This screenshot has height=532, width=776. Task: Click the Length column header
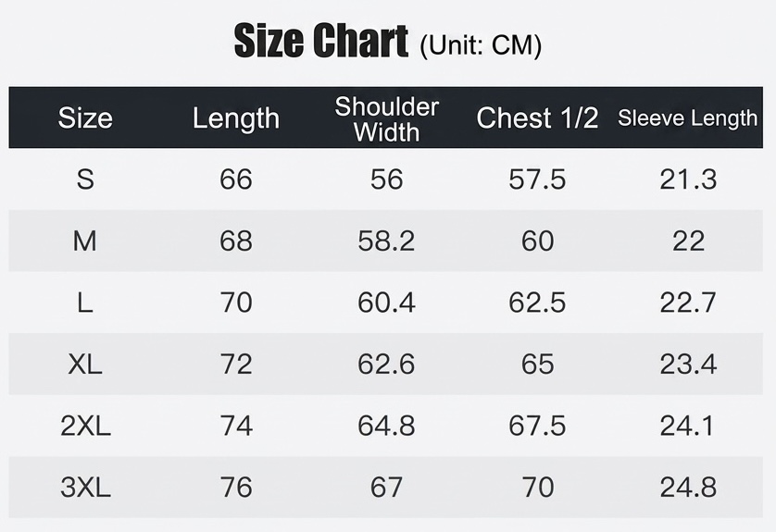[x=236, y=119]
